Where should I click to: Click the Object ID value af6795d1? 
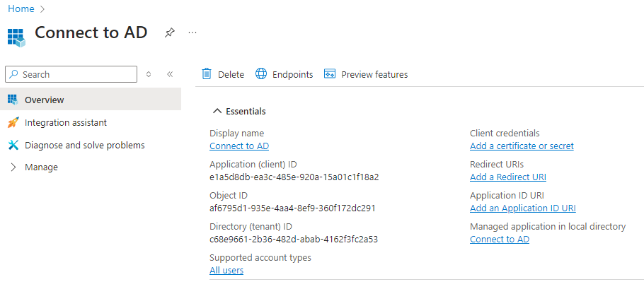(292, 208)
